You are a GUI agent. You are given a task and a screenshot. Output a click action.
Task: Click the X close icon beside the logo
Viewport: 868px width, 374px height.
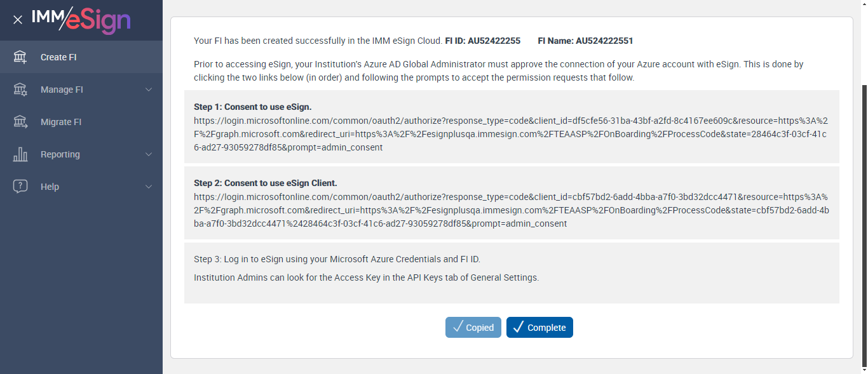[x=18, y=20]
